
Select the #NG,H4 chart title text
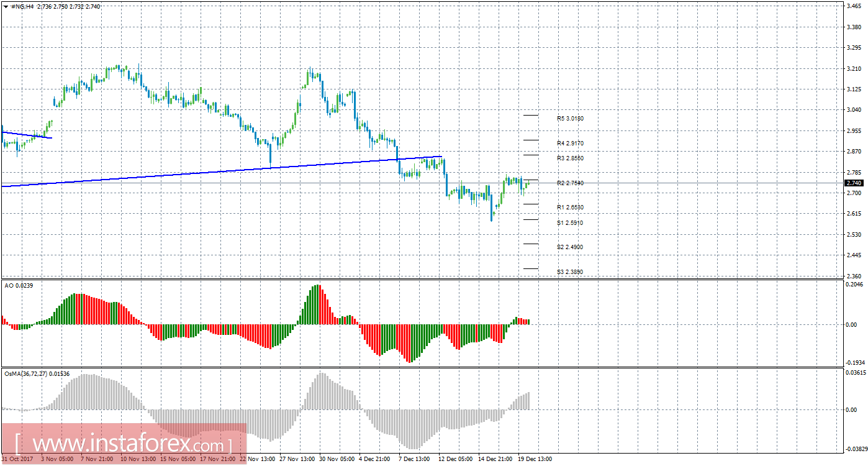click(x=22, y=6)
